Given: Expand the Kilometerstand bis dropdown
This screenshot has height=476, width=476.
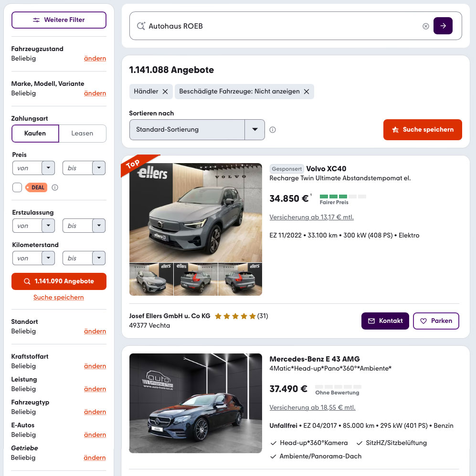Looking at the screenshot, I should pyautogui.click(x=99, y=258).
